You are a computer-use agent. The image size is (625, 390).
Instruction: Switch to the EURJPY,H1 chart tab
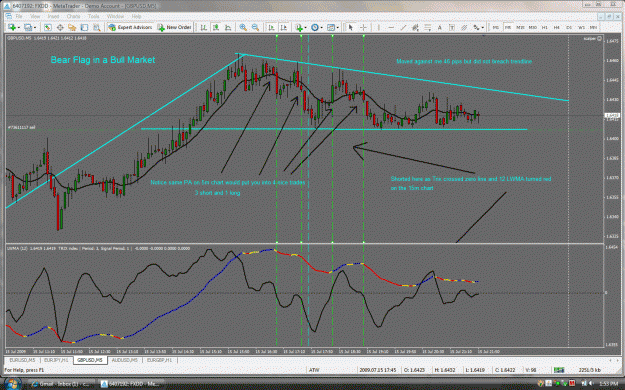point(56,360)
